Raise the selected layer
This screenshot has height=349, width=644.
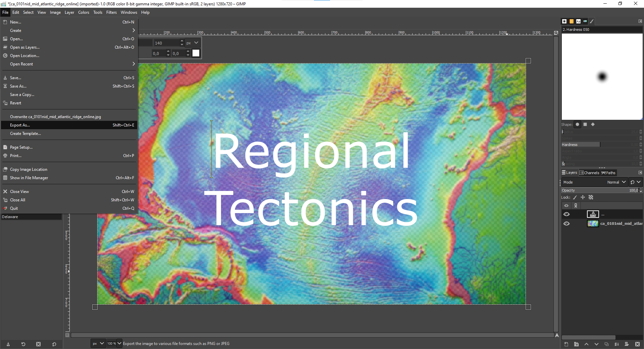coord(586,344)
